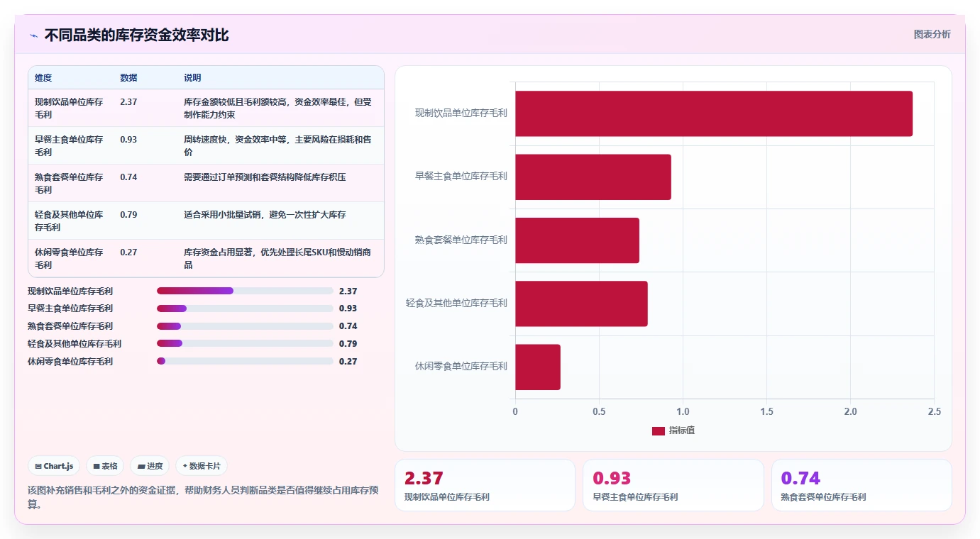This screenshot has width=980, height=539.
Task: Select the Chart.js tag chip
Action: point(55,466)
